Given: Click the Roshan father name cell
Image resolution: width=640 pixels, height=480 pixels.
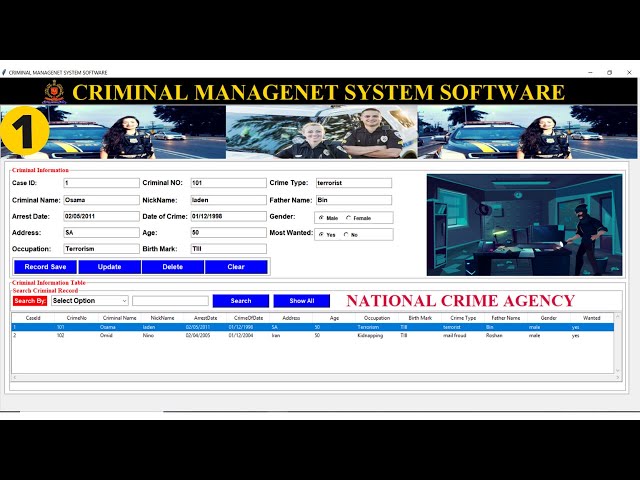Looking at the screenshot, I should [494, 336].
